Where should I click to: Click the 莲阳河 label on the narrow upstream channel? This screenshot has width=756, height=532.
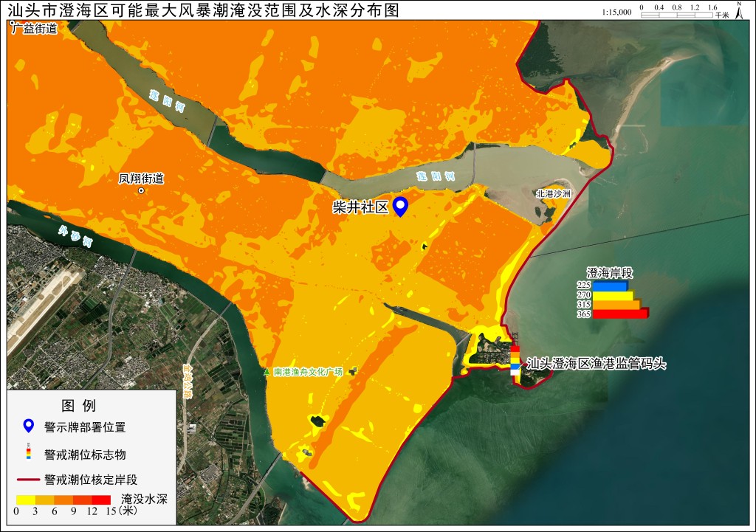click(167, 100)
